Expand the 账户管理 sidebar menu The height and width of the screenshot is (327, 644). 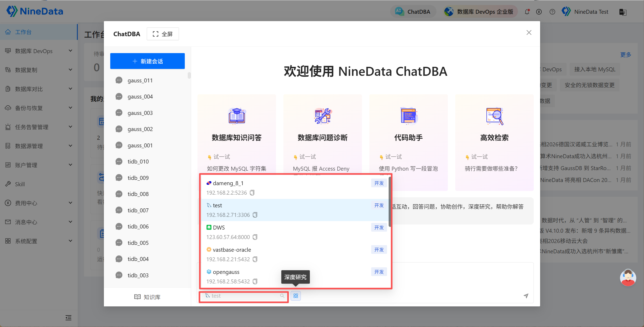tap(39, 165)
